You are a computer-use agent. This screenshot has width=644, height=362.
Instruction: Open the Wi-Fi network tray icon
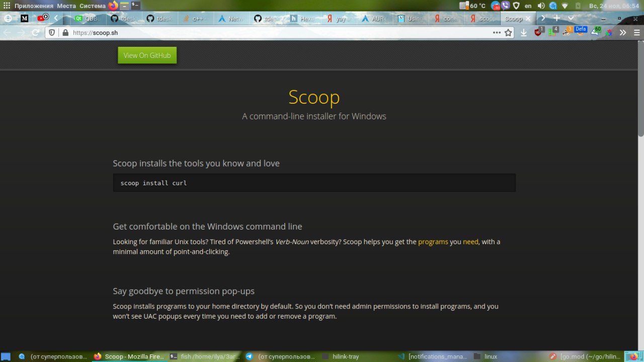point(565,6)
